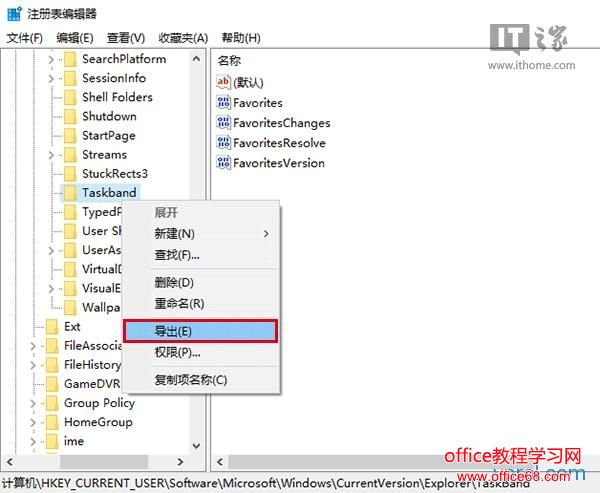Expand the ime tree node
The image size is (600, 493).
tap(33, 442)
